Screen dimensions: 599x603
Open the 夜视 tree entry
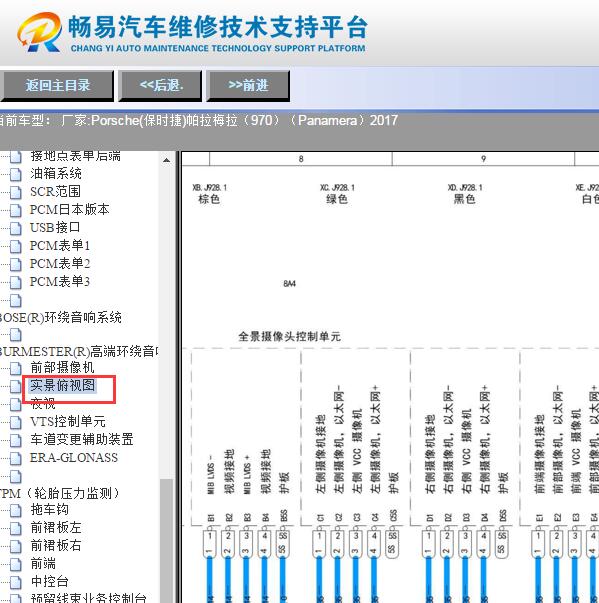click(x=43, y=404)
